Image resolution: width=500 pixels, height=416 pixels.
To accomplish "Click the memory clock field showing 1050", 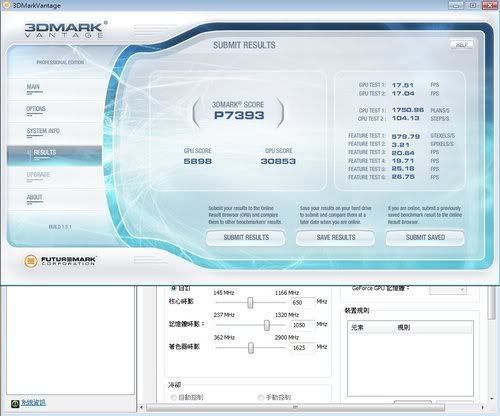I will click(x=302, y=325).
